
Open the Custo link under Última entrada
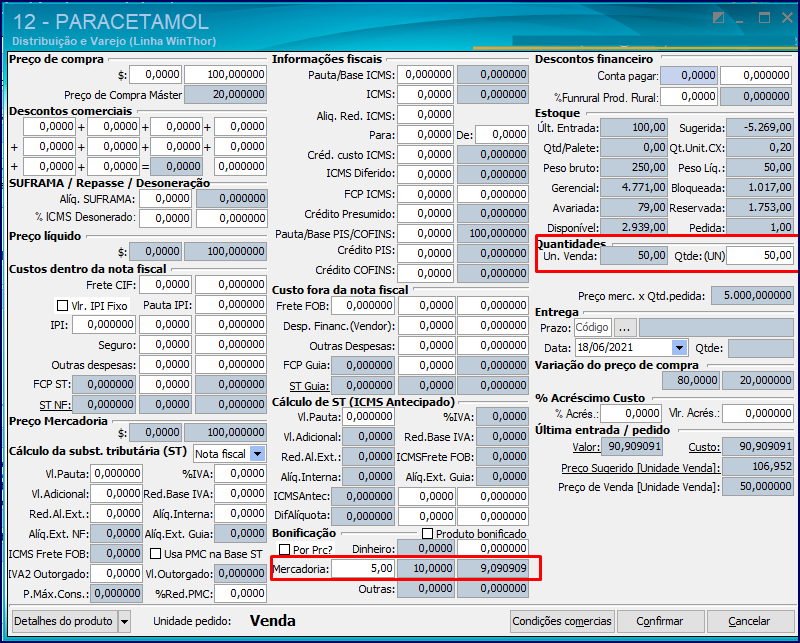click(704, 448)
